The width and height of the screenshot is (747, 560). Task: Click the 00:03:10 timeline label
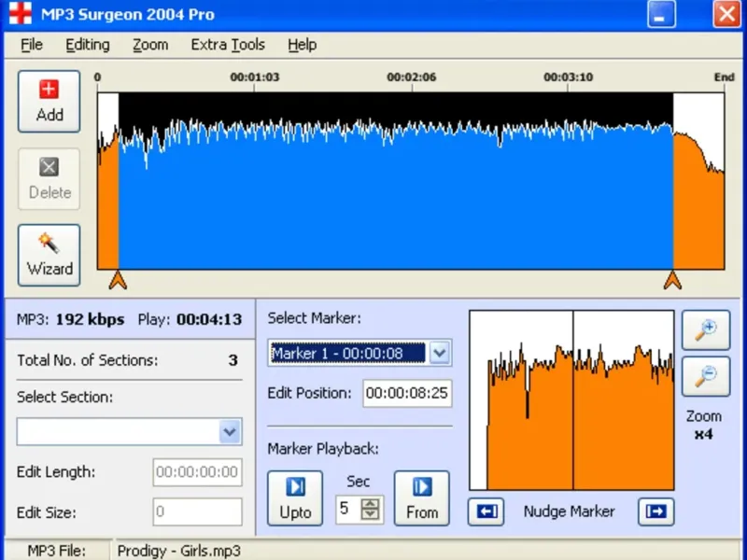pos(568,77)
